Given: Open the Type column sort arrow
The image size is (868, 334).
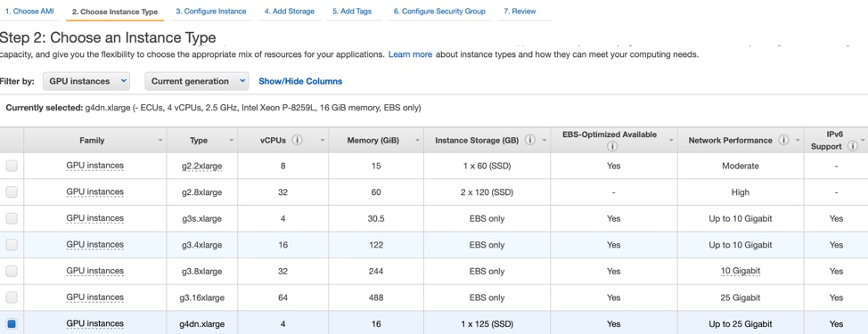Looking at the screenshot, I should 232,141.
